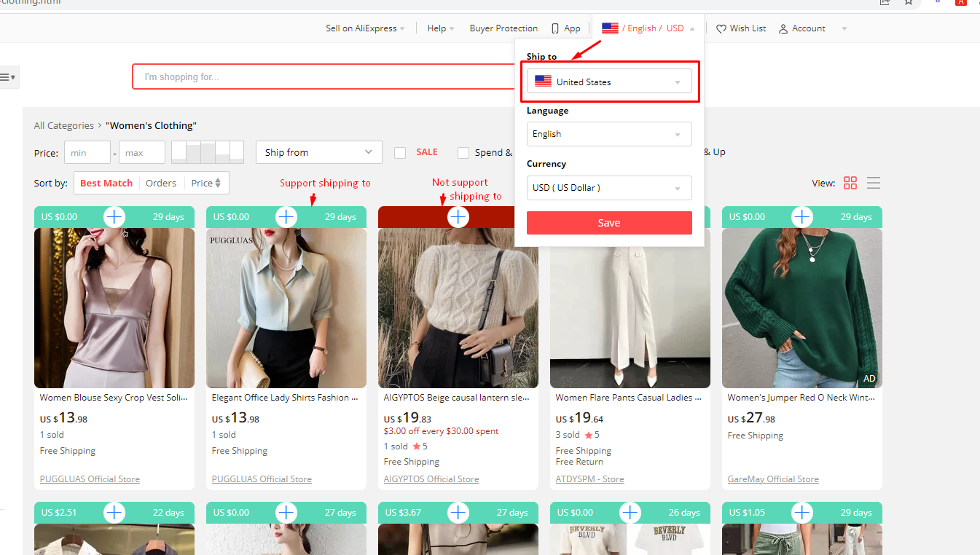Visit PUGGLUAS store under Women Blouse card
Screen dimensions: 980x555
pyautogui.click(x=90, y=479)
